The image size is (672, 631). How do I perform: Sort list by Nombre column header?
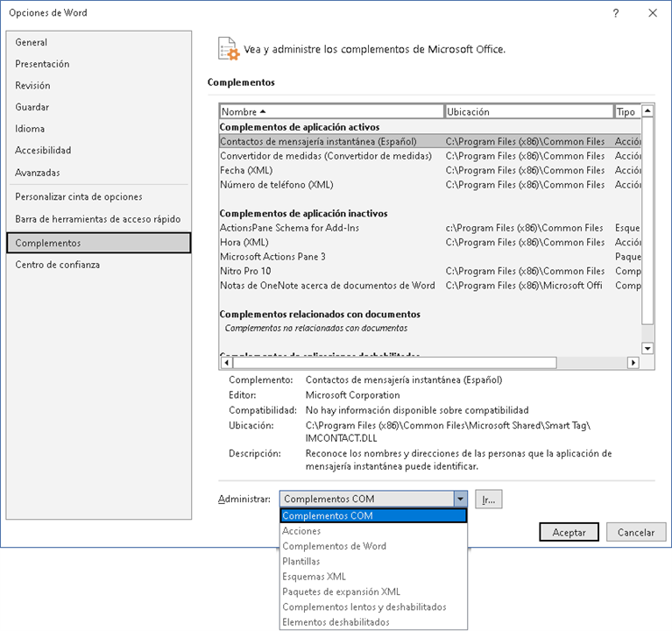point(331,112)
